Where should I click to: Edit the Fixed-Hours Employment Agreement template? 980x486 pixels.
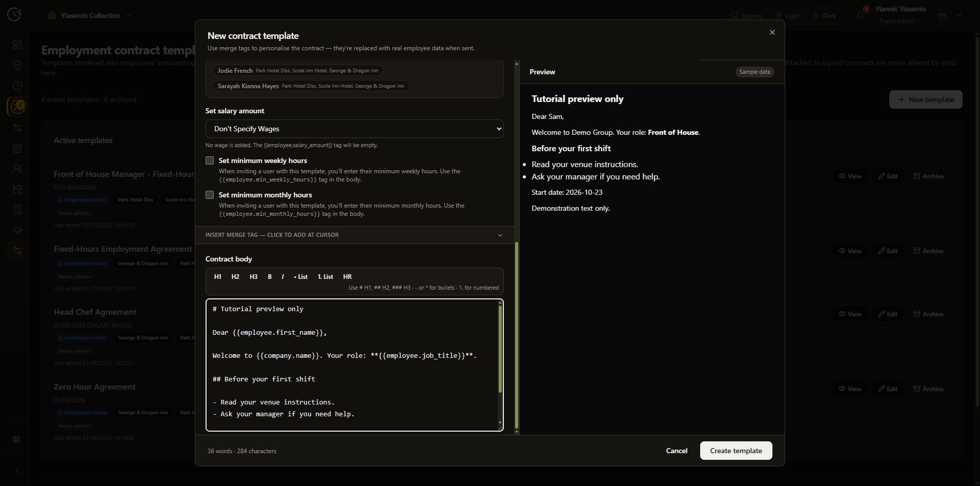click(888, 251)
